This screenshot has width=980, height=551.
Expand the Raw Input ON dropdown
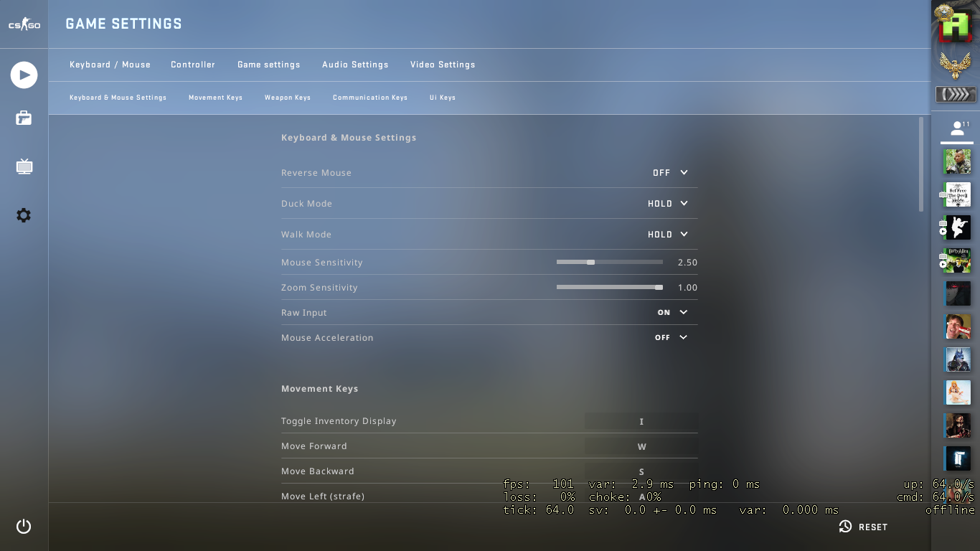pyautogui.click(x=673, y=313)
